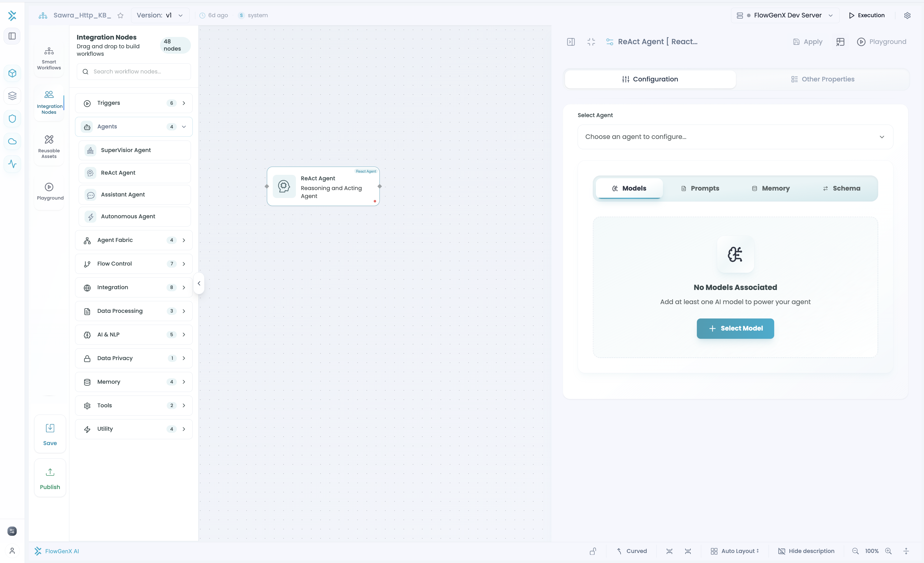Zoom in using the magnifier plus icon

[888, 551]
